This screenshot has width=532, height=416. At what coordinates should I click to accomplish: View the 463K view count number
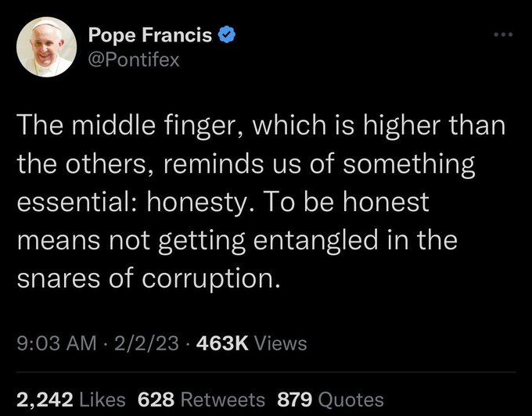click(x=222, y=342)
